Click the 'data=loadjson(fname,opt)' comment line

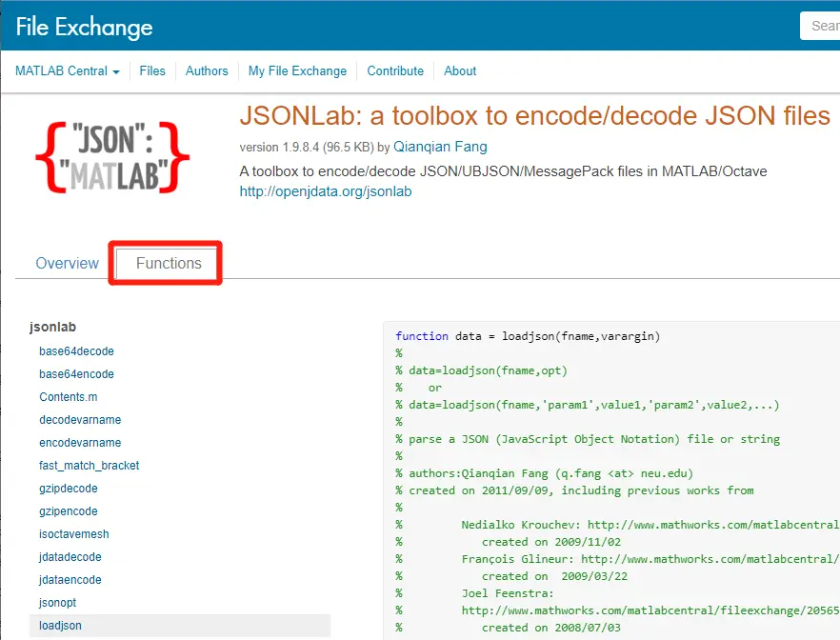481,370
